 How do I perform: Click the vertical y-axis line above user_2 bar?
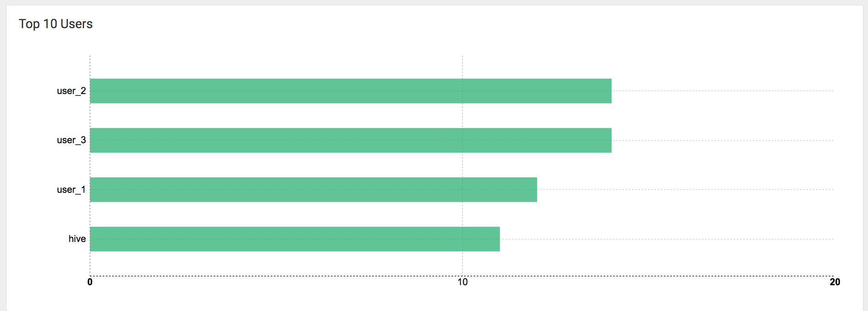[x=90, y=67]
